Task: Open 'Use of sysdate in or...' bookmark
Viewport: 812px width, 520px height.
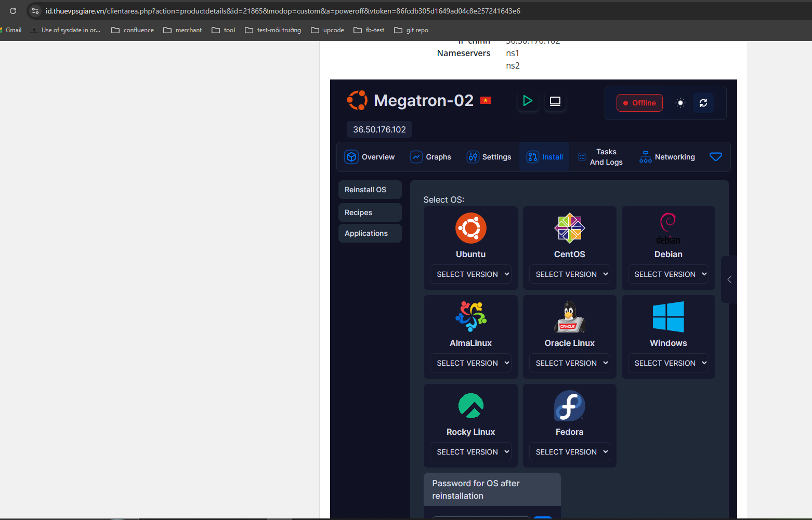Action: pos(66,30)
